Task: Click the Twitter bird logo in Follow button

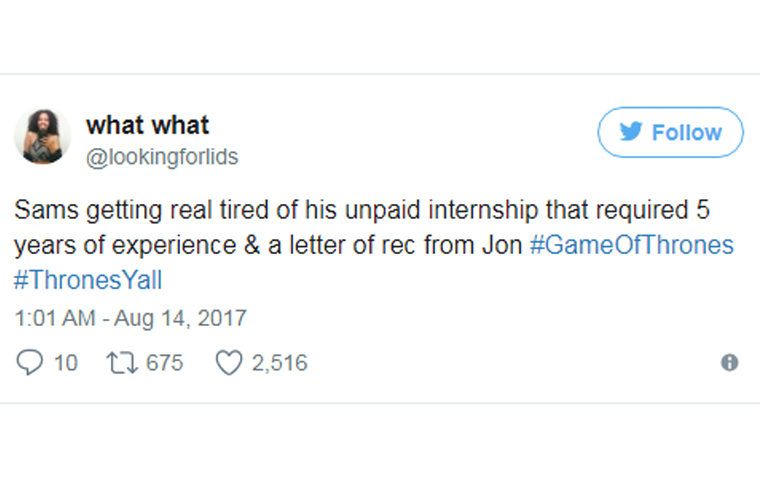Action: (x=630, y=133)
